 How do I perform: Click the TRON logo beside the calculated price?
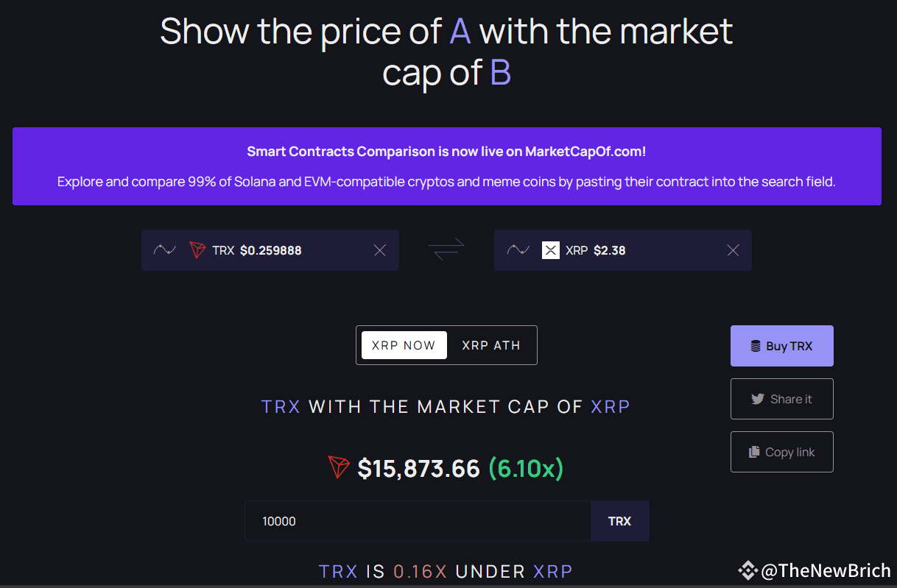(x=338, y=467)
